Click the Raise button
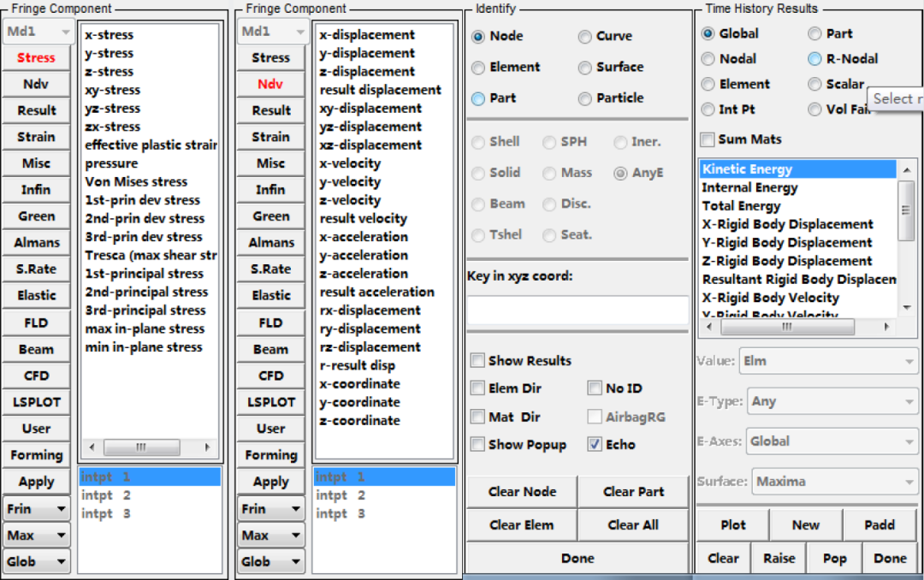The image size is (924, 580). (779, 559)
